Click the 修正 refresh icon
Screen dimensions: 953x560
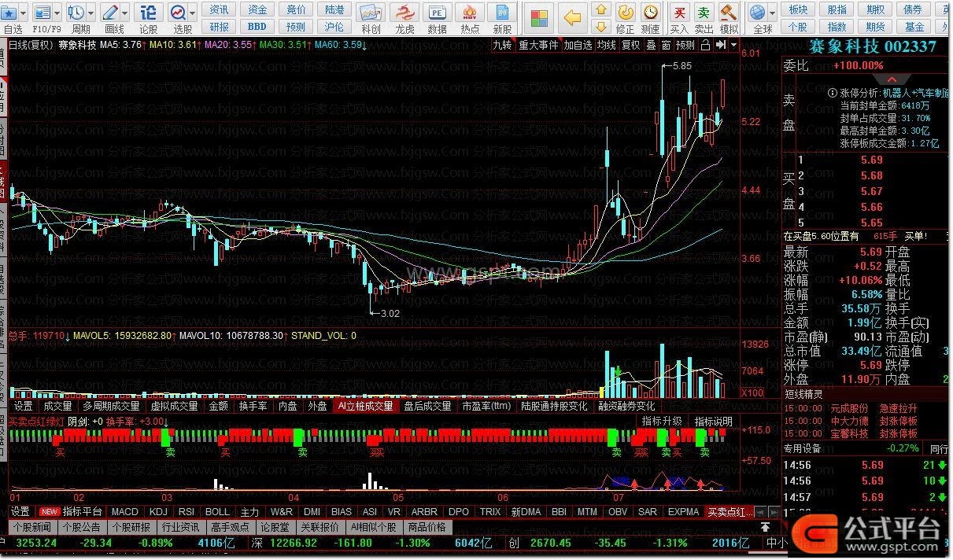pos(626,13)
